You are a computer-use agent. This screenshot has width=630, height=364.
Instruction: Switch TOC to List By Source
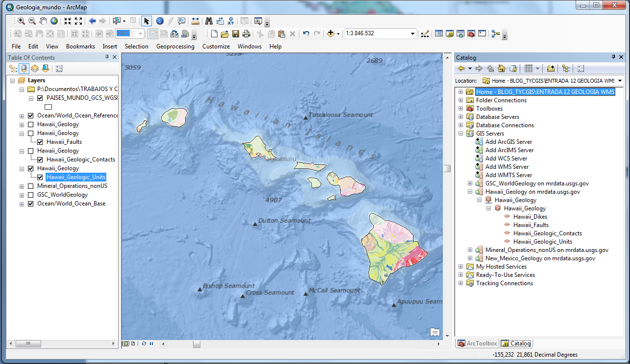pos(24,68)
